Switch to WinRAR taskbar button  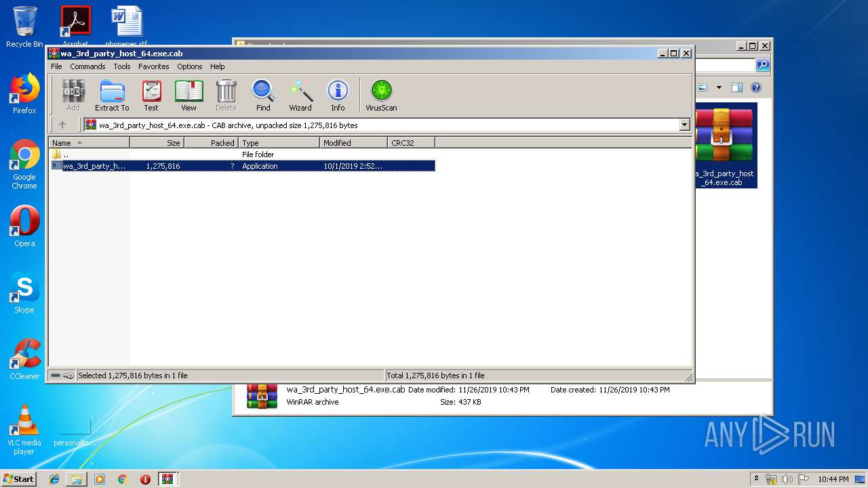(x=168, y=479)
